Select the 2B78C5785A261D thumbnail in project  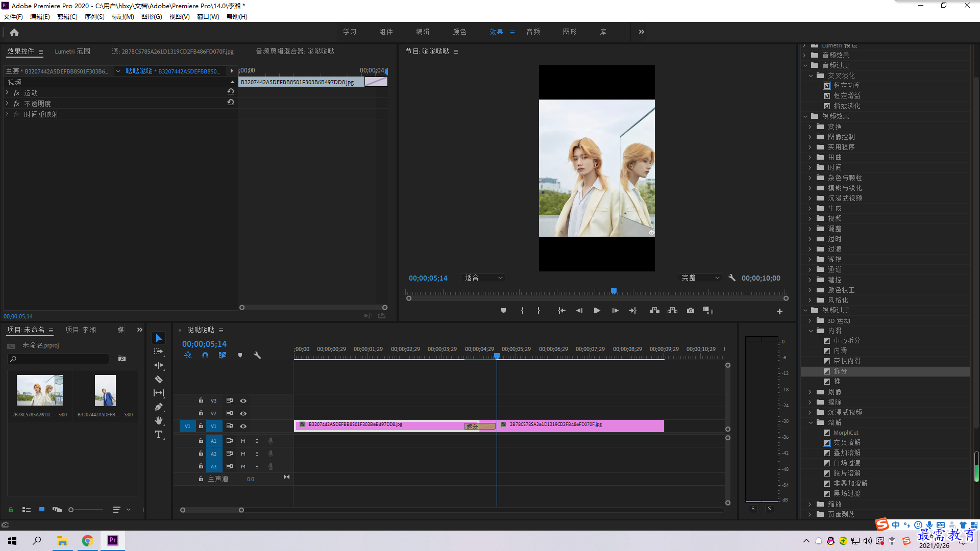[40, 390]
